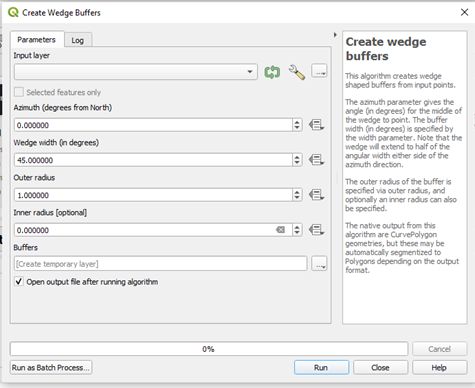The width and height of the screenshot is (475, 388).
Task: Click the Outer radius spinner arrows
Action: (x=297, y=195)
